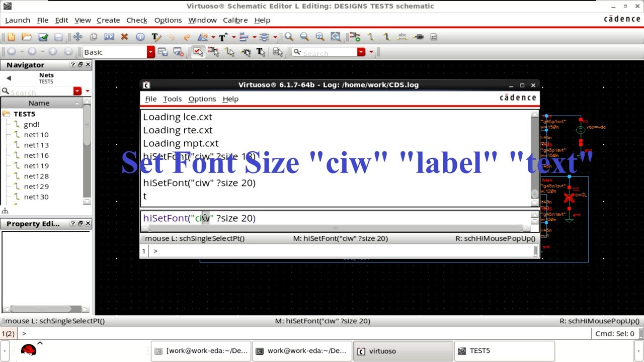Open the Launch menu
644x362 pixels.
coord(18,20)
